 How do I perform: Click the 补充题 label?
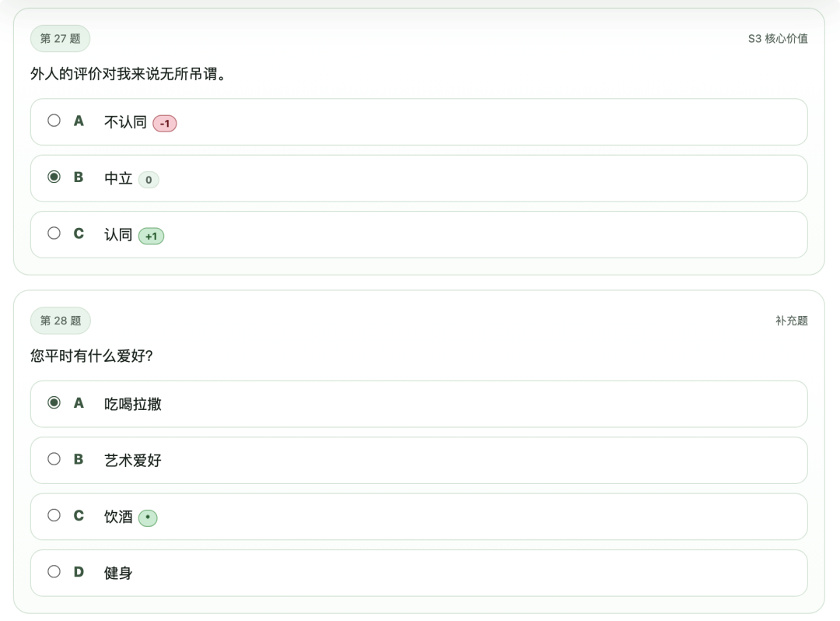click(x=791, y=321)
